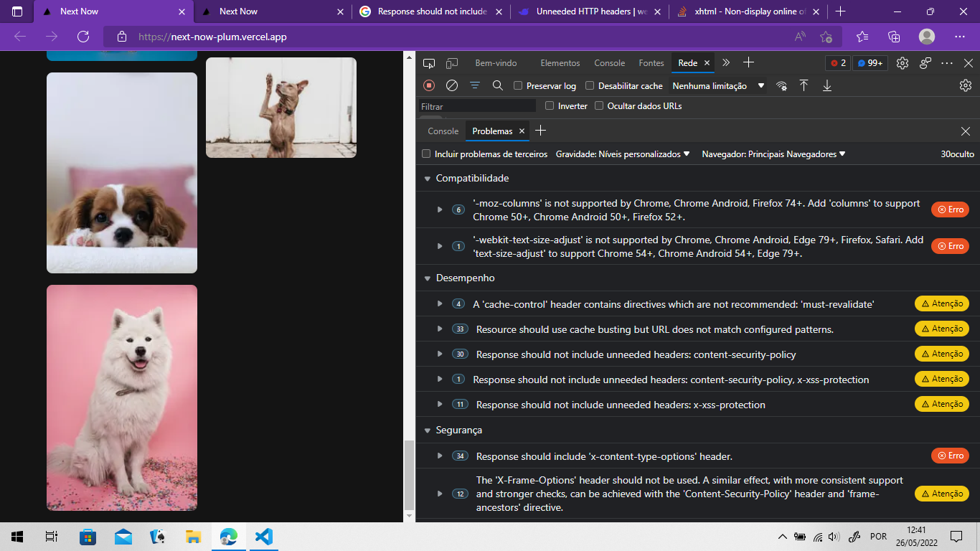Viewport: 980px width, 551px height.
Task: Open the Navegador browsers dropdown
Action: pyautogui.click(x=774, y=154)
